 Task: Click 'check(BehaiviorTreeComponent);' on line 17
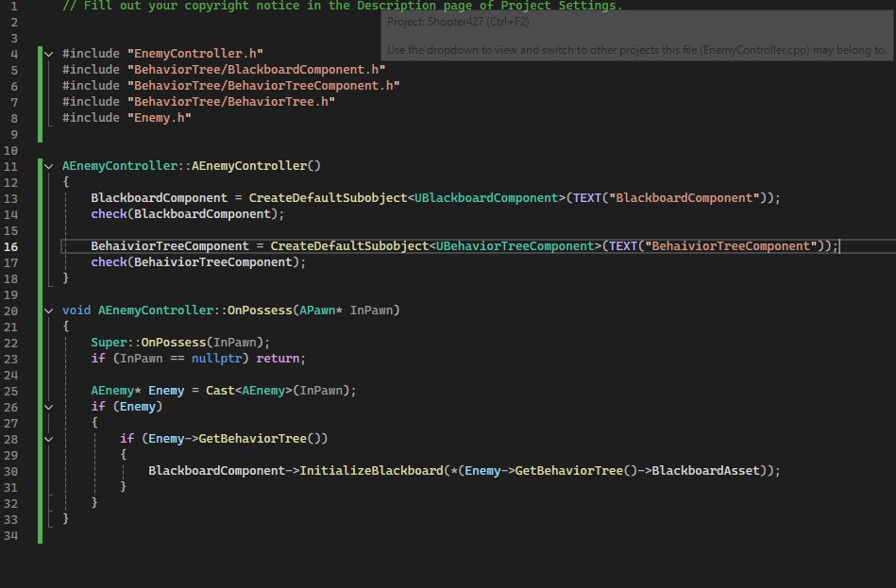pos(198,261)
